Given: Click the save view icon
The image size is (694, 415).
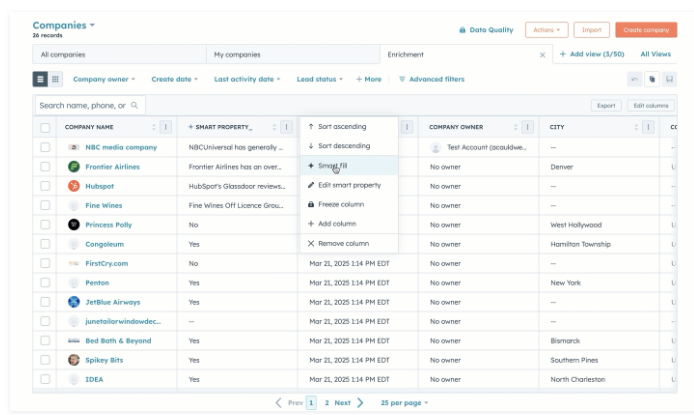Looking at the screenshot, I should pyautogui.click(x=670, y=79).
